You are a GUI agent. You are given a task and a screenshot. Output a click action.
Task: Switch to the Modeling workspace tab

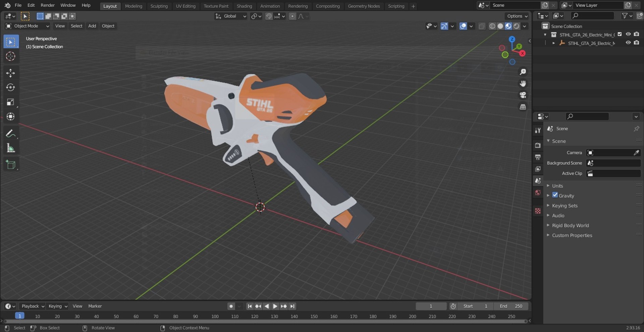click(133, 6)
